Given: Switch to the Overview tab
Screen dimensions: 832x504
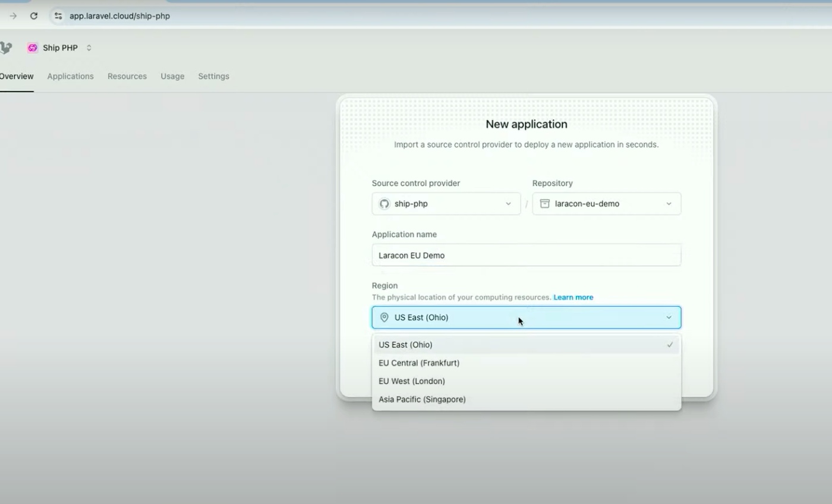Looking at the screenshot, I should click(x=16, y=76).
